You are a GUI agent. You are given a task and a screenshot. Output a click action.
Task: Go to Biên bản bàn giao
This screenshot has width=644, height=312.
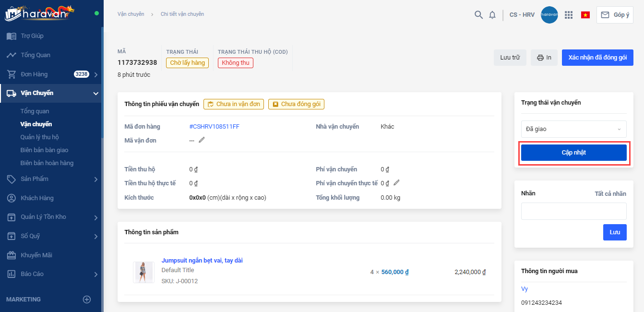pos(44,150)
